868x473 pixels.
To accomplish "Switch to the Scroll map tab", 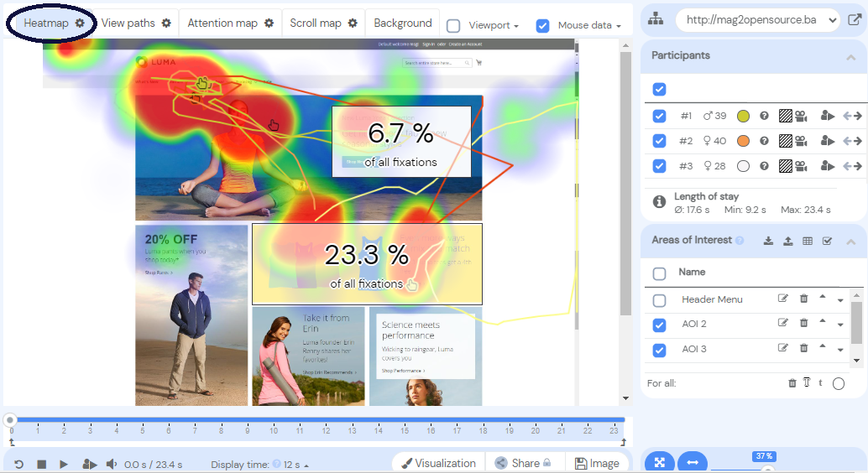I will (323, 23).
